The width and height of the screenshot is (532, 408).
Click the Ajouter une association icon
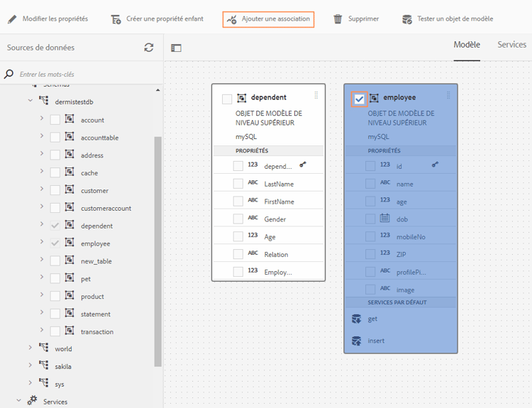[x=232, y=19]
